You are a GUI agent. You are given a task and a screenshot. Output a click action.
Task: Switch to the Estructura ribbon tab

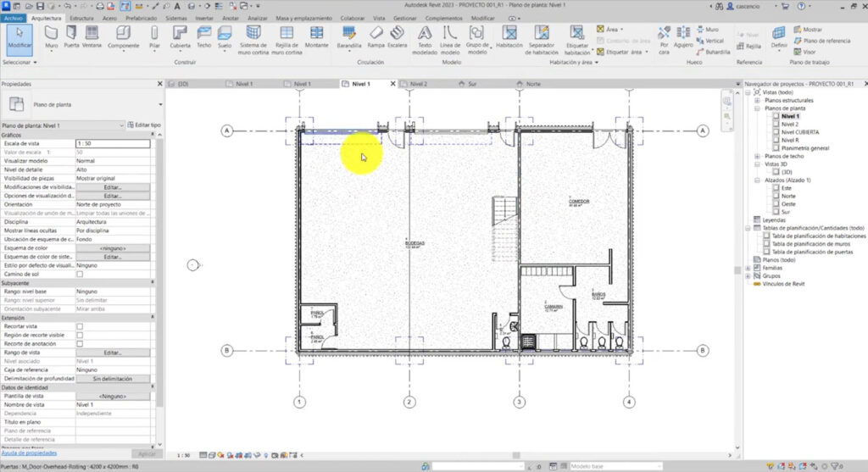(x=81, y=17)
